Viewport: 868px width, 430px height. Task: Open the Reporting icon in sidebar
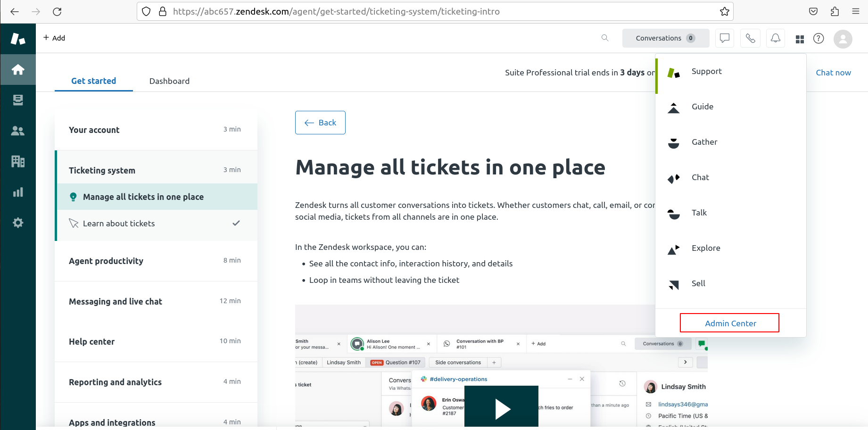18,192
